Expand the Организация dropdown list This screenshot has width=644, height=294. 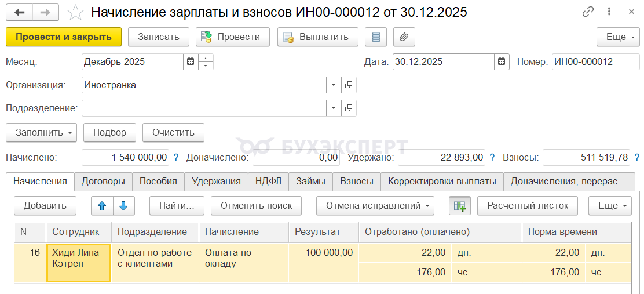click(x=334, y=85)
